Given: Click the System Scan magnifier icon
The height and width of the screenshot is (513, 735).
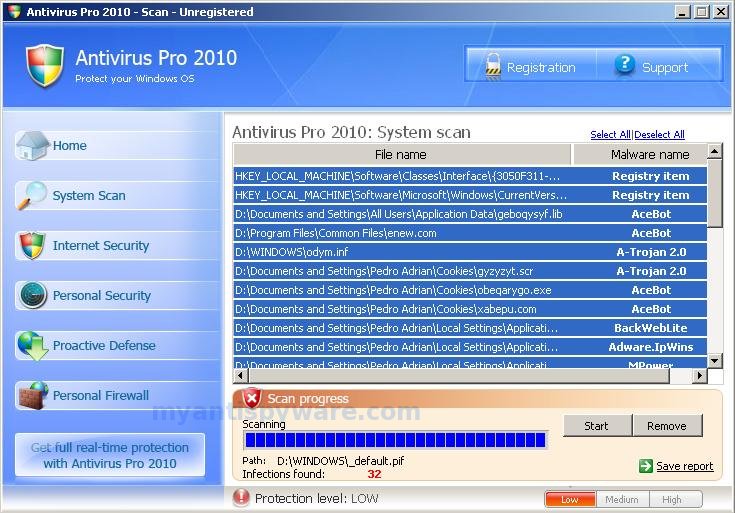Looking at the screenshot, I should click(x=32, y=195).
